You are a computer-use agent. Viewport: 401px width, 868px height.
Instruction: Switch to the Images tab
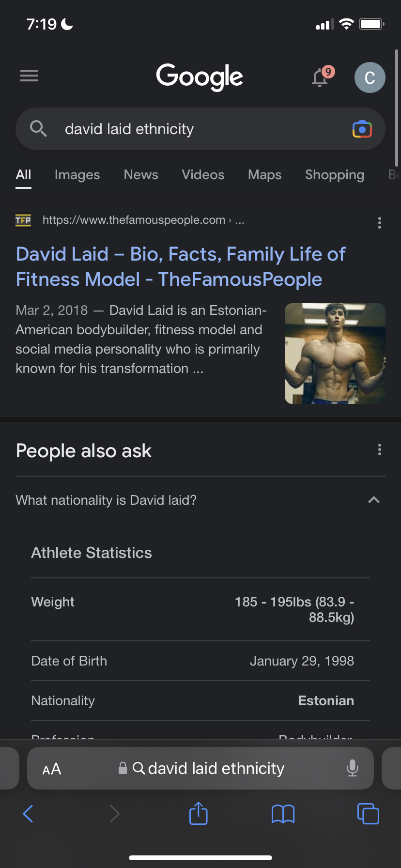point(77,175)
